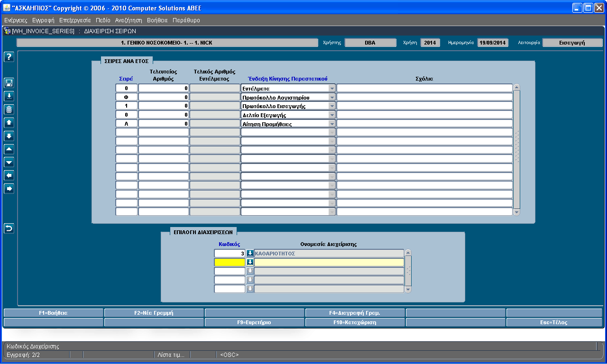The width and height of the screenshot is (607, 364).
Task: Click Τελευταίος Αριθμός field in Δελτίο Εξαγωγής row
Action: pos(164,115)
